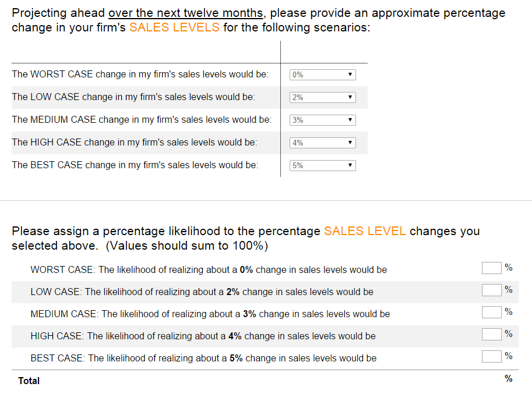The image size is (532, 394).
Task: Click the arrow on the 3% dropdown
Action: click(x=350, y=120)
